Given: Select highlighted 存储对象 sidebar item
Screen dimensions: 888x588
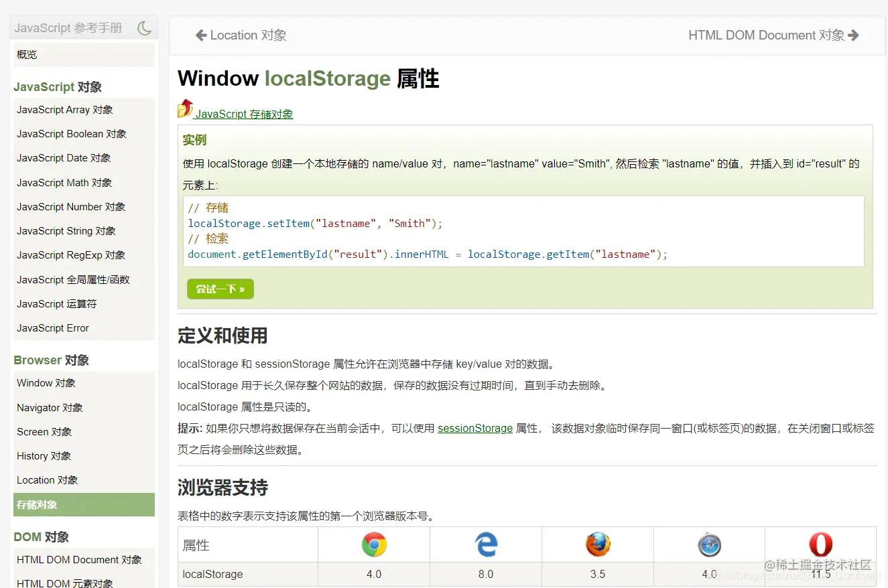Looking at the screenshot, I should (84, 505).
